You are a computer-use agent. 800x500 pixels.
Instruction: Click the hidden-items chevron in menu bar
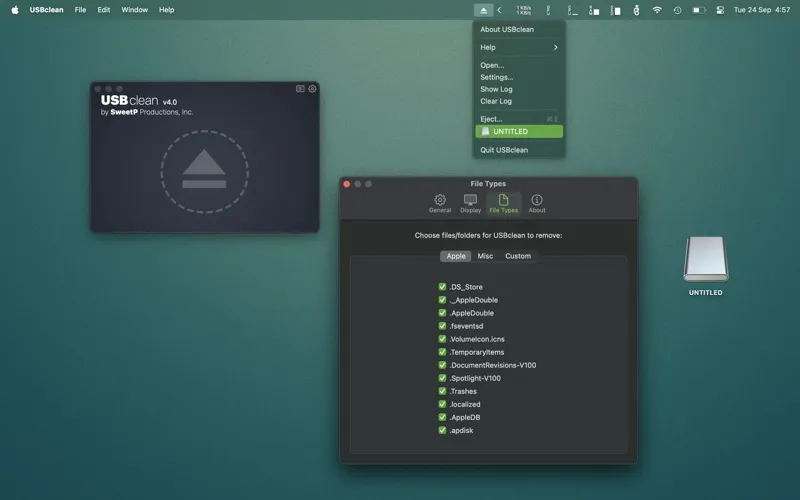499,10
